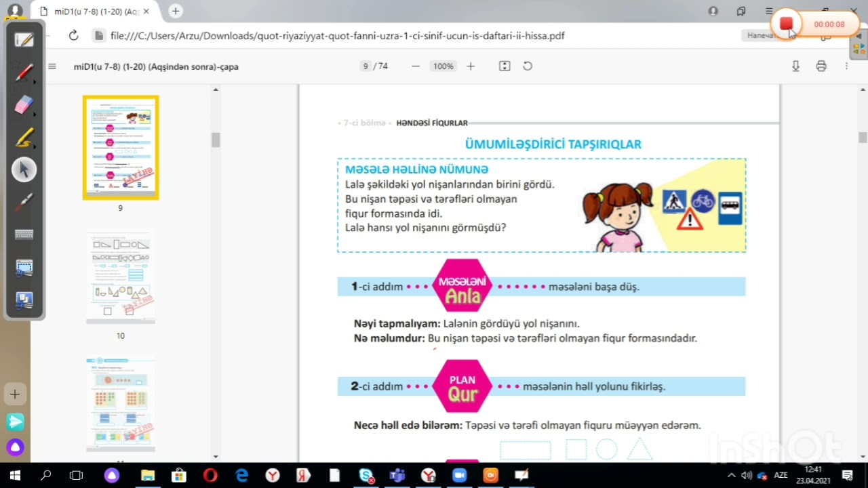The width and height of the screenshot is (868, 488).
Task: Click the green arrow icon in left sidebar
Action: coord(15,422)
